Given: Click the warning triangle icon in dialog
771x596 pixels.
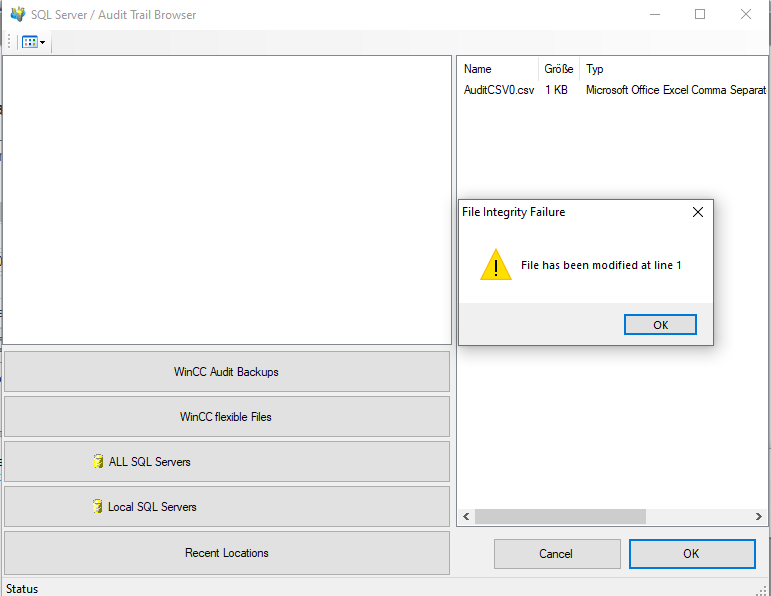Looking at the screenshot, I should pyautogui.click(x=496, y=265).
